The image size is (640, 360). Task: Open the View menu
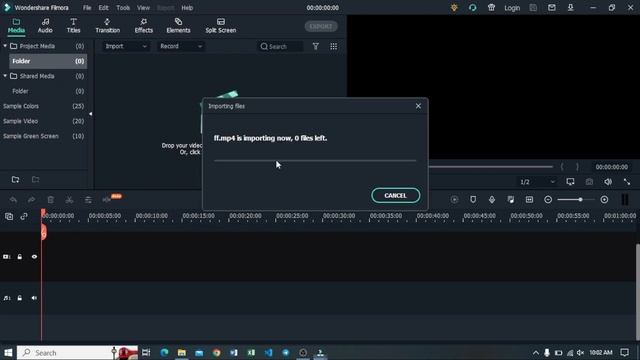[x=143, y=8]
